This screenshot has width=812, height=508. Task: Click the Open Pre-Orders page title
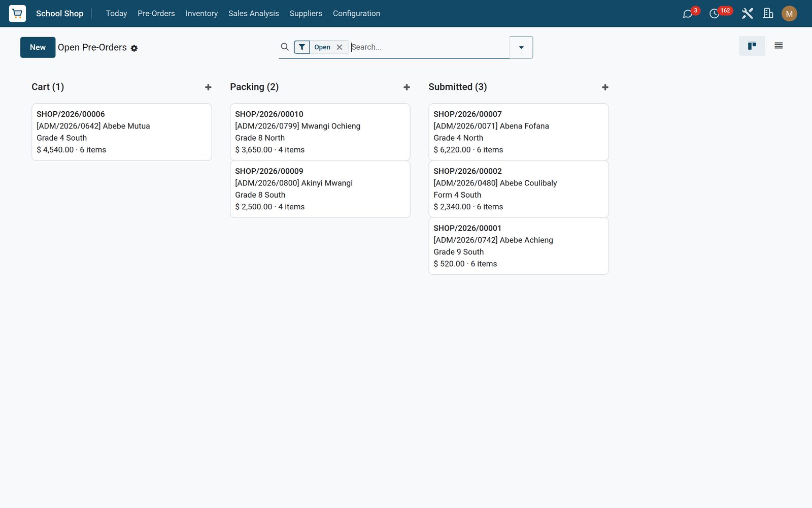tap(92, 47)
